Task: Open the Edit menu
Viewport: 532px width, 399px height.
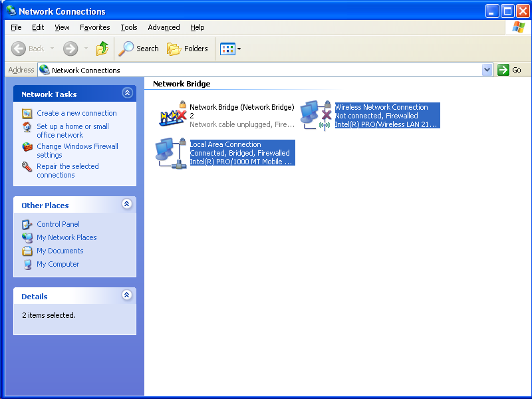Action: 38,27
